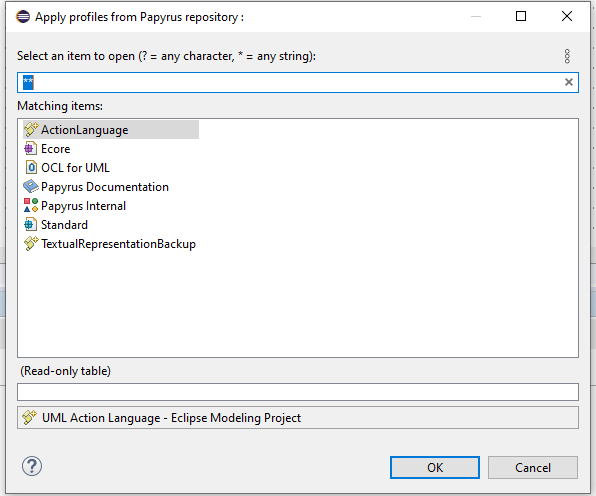Screen dimensions: 596x496
Task: Select the Ecore list entry
Action: (x=55, y=149)
